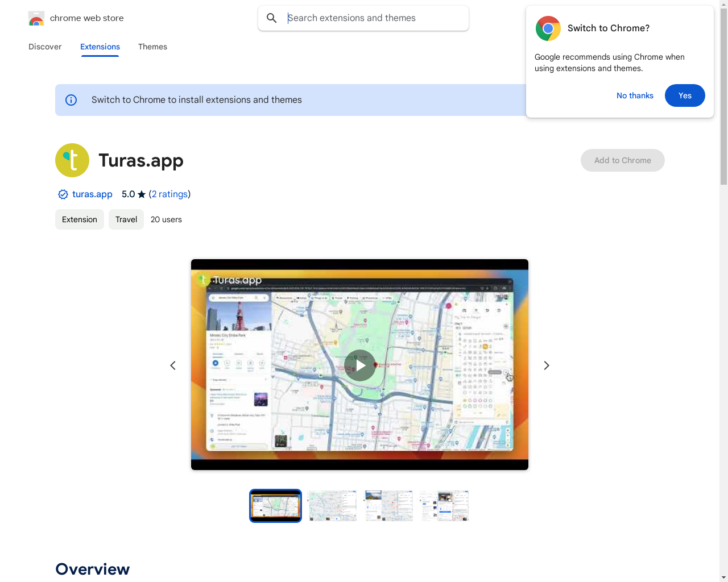Screen dimensions: 728x582
Task: Advance to the next screenshot
Action: click(547, 365)
